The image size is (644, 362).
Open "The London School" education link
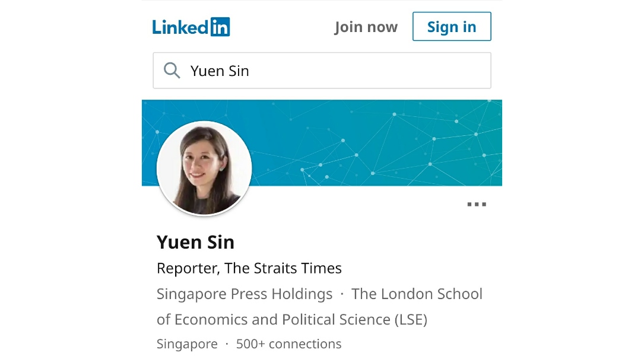click(417, 294)
